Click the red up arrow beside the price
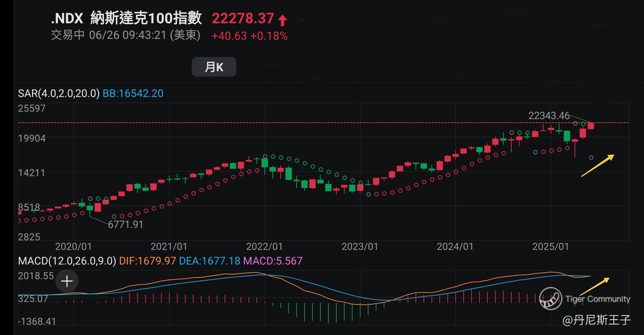644x335 pixels. tap(283, 20)
